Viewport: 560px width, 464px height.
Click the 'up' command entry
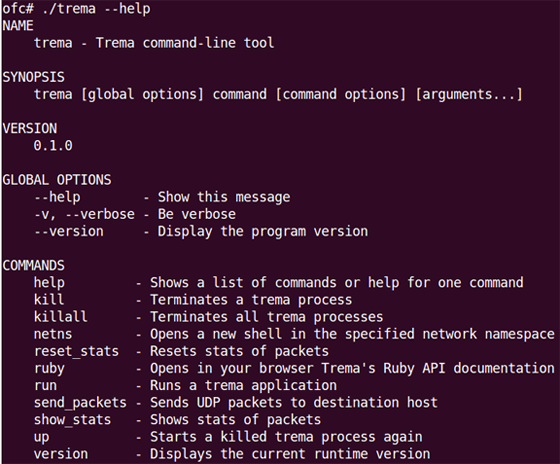[x=41, y=437]
